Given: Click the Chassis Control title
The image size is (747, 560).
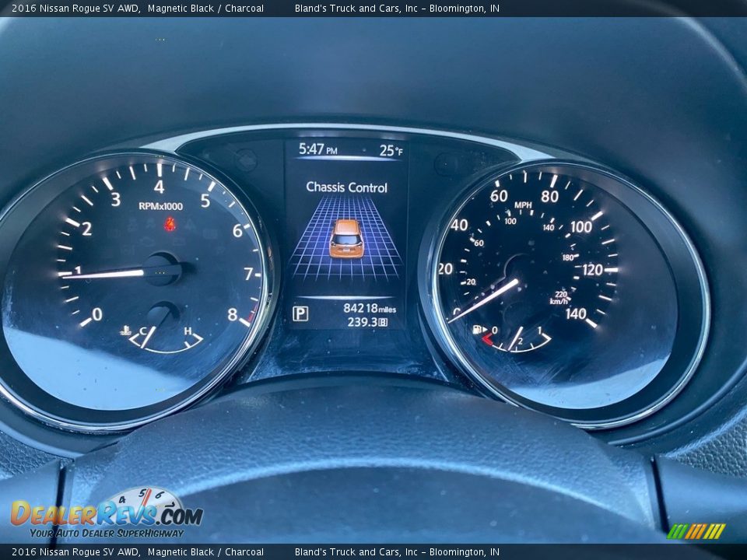Looking at the screenshot, I should click(x=346, y=187).
